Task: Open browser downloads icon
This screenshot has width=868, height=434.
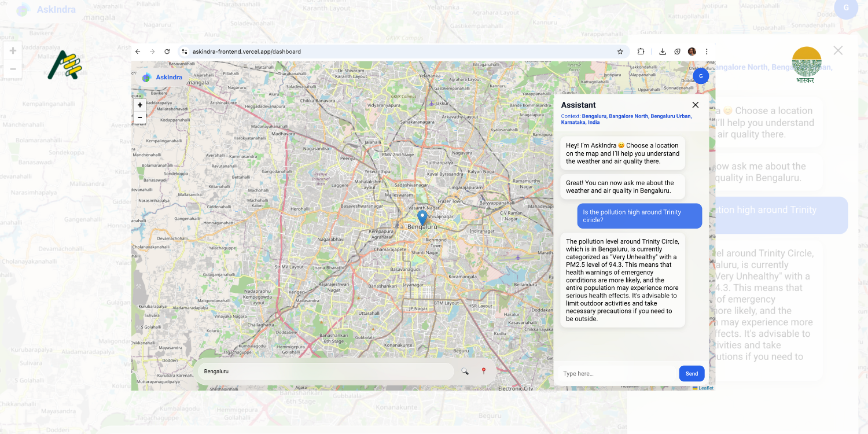Action: (663, 52)
